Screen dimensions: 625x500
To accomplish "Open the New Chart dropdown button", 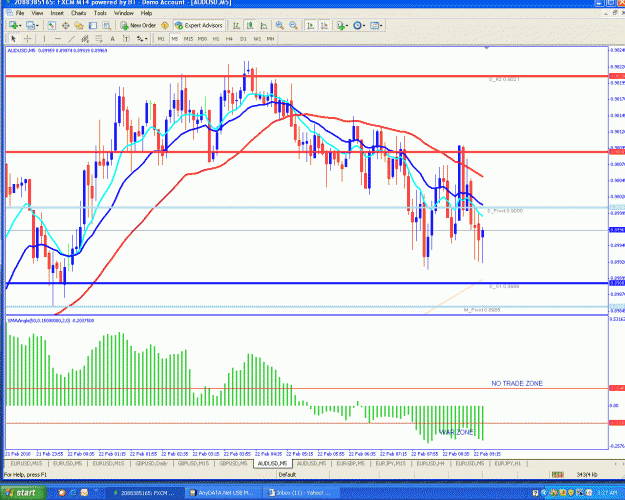I will pos(15,26).
